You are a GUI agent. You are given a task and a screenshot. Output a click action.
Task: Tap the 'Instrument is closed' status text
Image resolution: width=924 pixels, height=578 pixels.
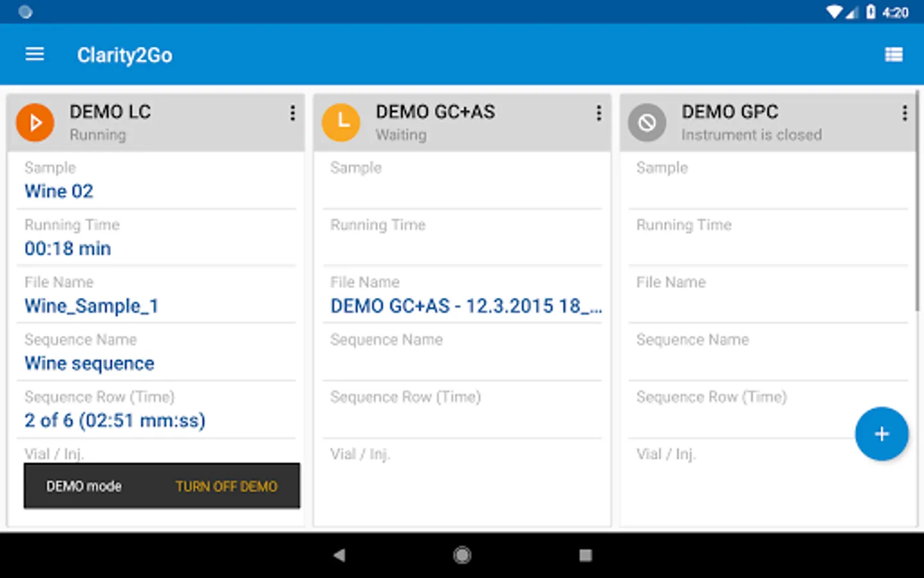pos(751,135)
